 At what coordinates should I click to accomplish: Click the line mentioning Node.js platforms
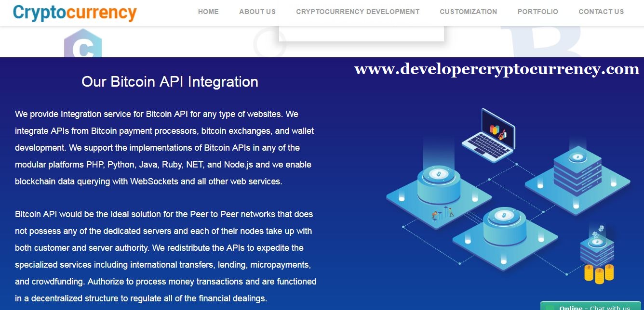click(163, 165)
